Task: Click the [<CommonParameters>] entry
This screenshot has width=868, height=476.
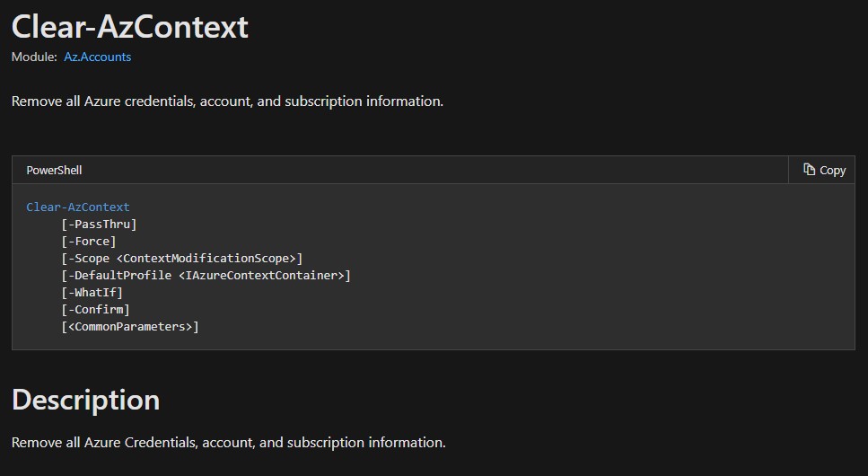Action: (x=130, y=326)
